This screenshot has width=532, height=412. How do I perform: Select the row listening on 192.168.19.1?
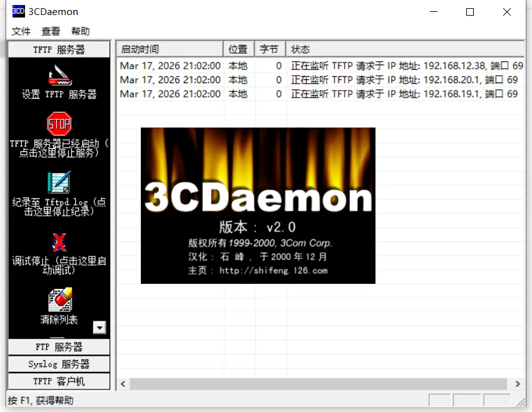[x=320, y=94]
